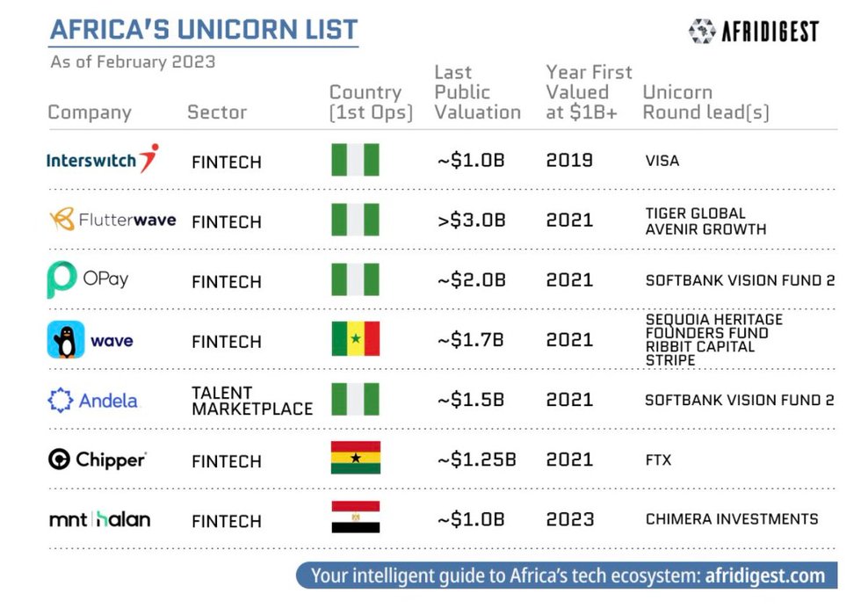
Task: Click the Interswitch company logo
Action: point(103,159)
